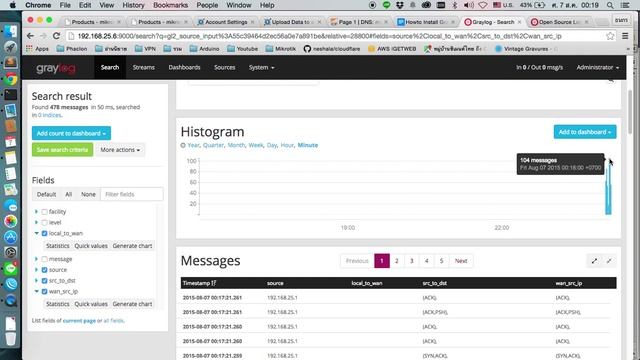This screenshot has width=640, height=360.
Task: Click Next page of messages
Action: (461, 261)
